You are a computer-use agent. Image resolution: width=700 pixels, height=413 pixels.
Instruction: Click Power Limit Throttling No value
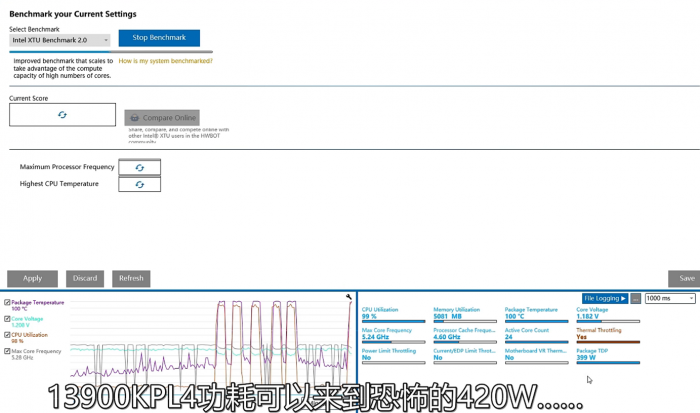click(366, 358)
